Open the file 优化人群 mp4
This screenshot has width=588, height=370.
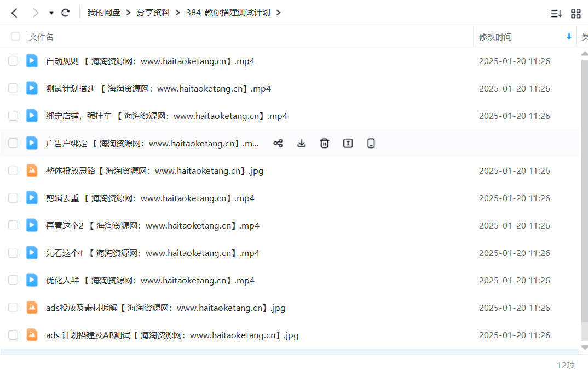(150, 281)
